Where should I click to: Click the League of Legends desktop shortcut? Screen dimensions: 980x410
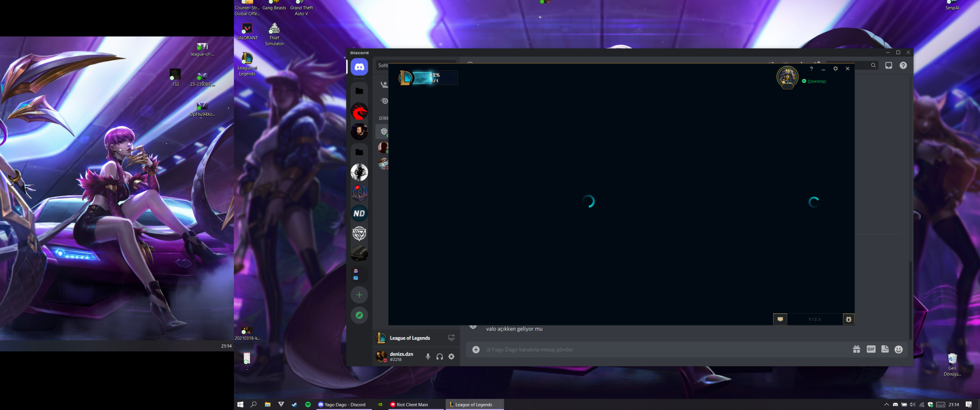(x=247, y=65)
